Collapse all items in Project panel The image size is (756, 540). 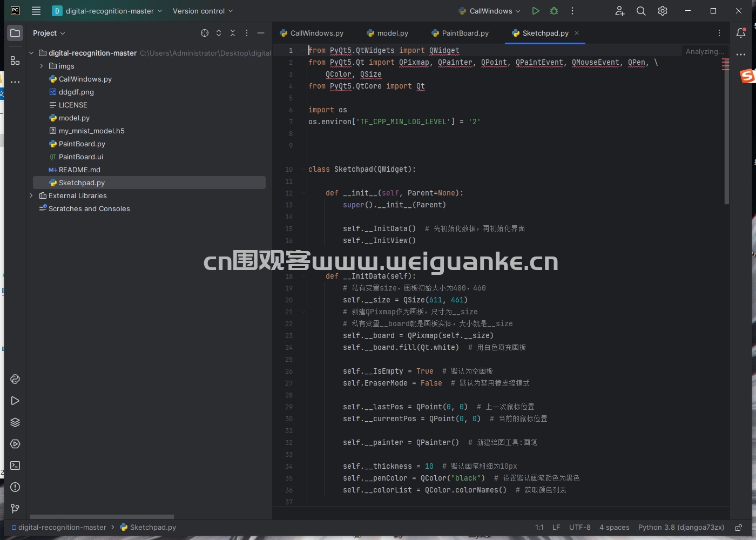pos(233,33)
